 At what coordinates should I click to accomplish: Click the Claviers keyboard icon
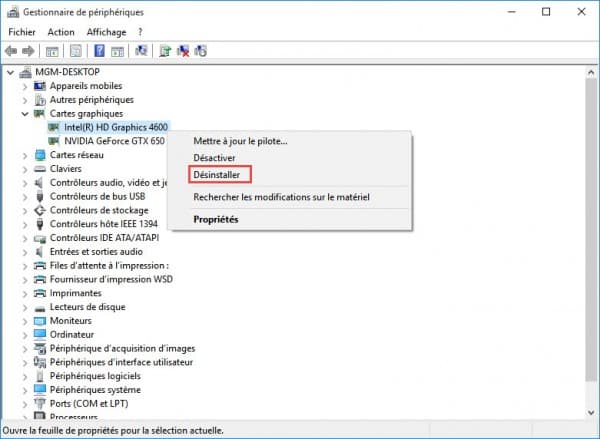(x=40, y=169)
